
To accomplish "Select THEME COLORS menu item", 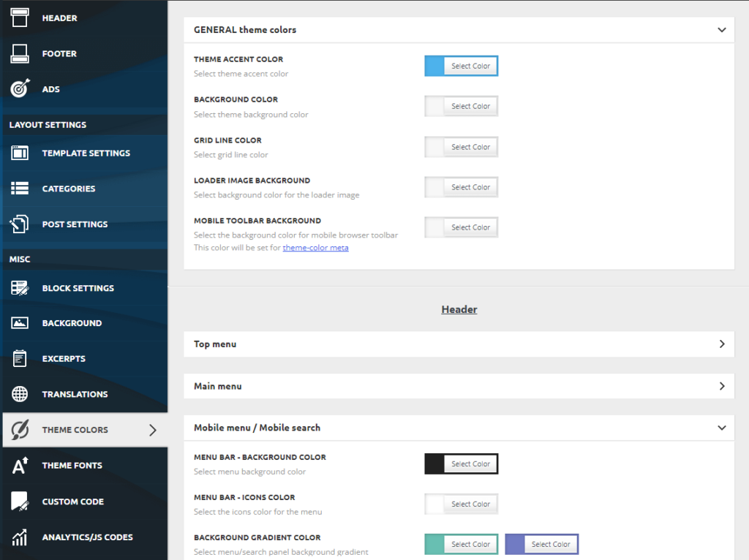I will point(85,430).
